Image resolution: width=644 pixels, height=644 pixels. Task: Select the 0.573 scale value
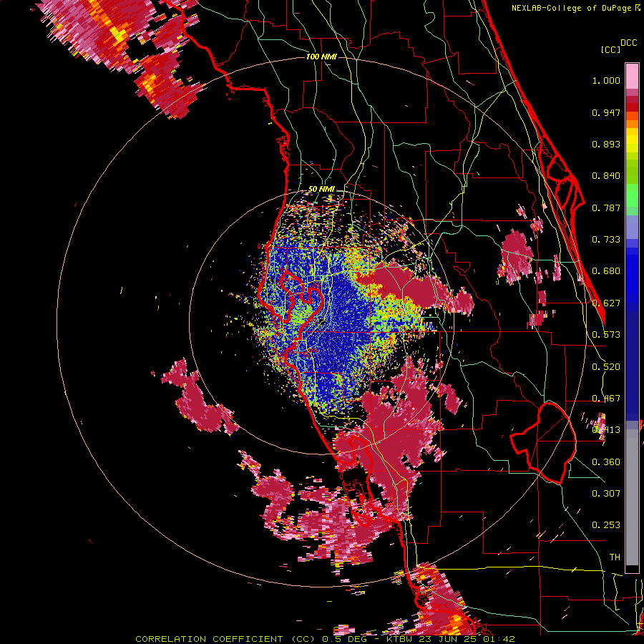pyautogui.click(x=606, y=335)
